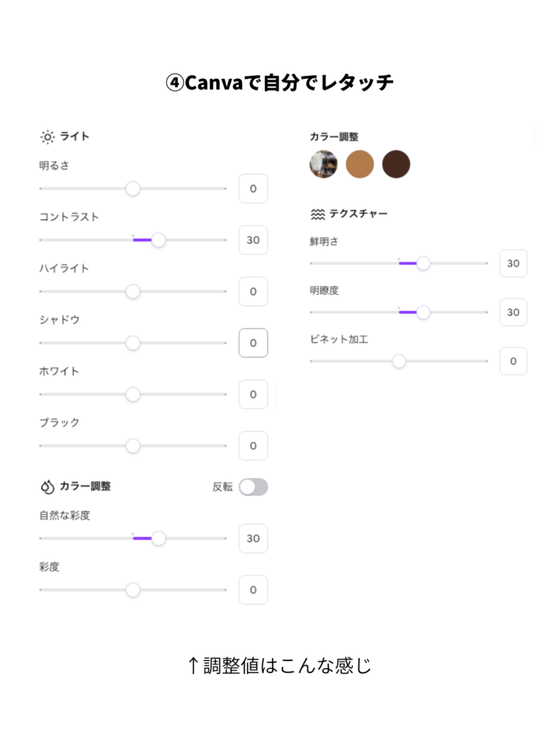Screen dimensions: 560x747
Task: Click the 彩度 slider handle
Action: [x=133, y=589]
